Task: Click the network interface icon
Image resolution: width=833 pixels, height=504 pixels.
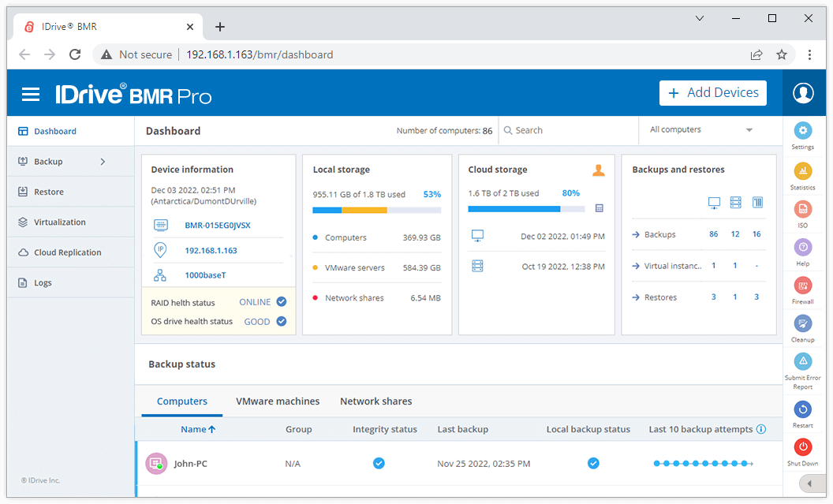Action: pyautogui.click(x=160, y=275)
